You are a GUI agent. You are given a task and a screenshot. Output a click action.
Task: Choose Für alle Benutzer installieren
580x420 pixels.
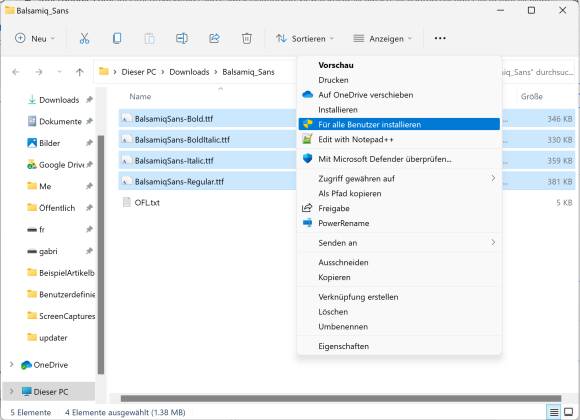[399, 124]
